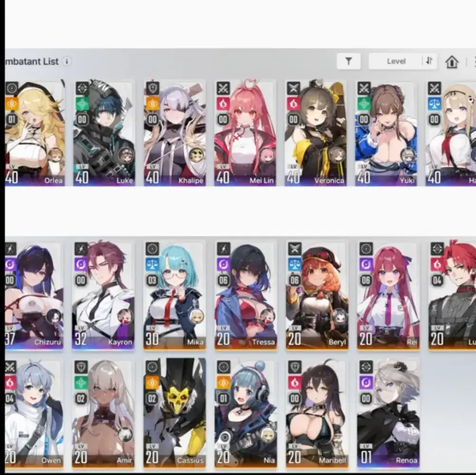Click the partner portrait on Veronica's card
Viewport: 476px width, 475px height.
(x=337, y=154)
